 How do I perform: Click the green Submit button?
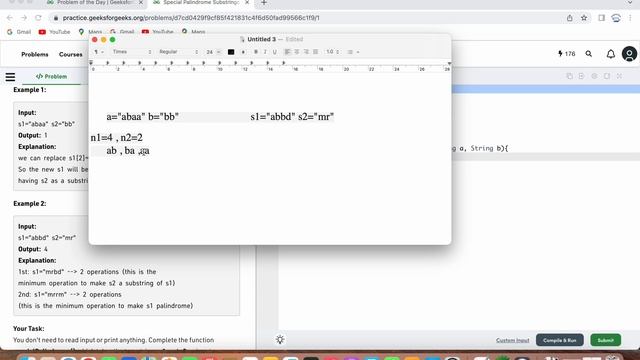[x=606, y=340]
